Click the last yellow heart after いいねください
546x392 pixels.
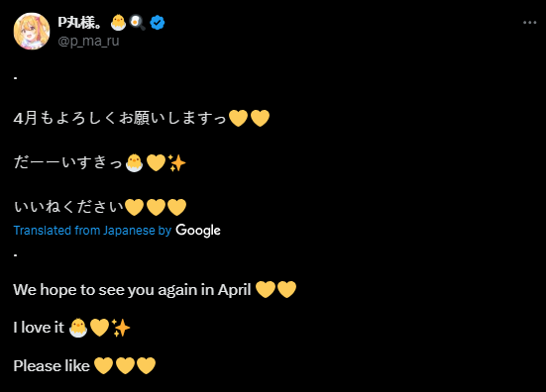pyautogui.click(x=177, y=207)
